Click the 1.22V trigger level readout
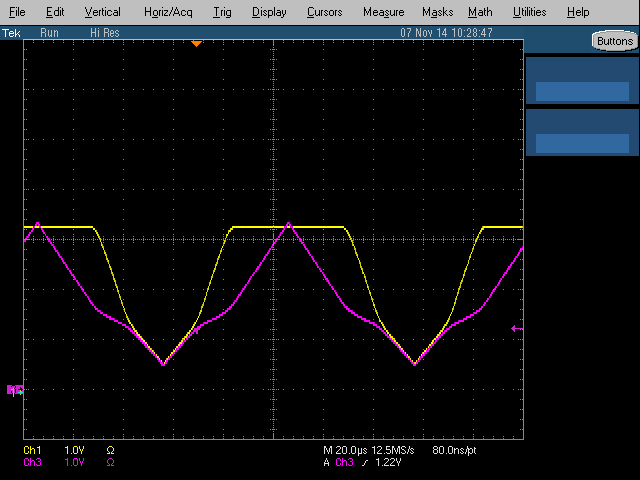 pos(388,462)
